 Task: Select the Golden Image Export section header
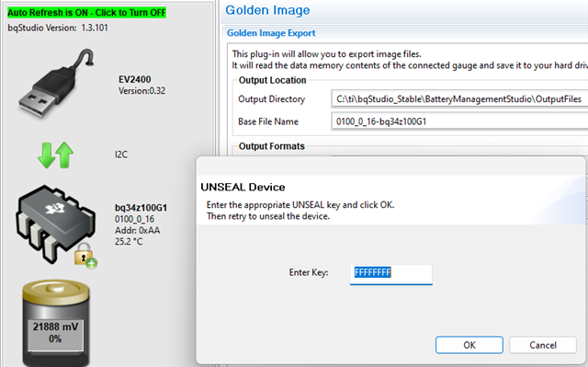click(x=271, y=33)
